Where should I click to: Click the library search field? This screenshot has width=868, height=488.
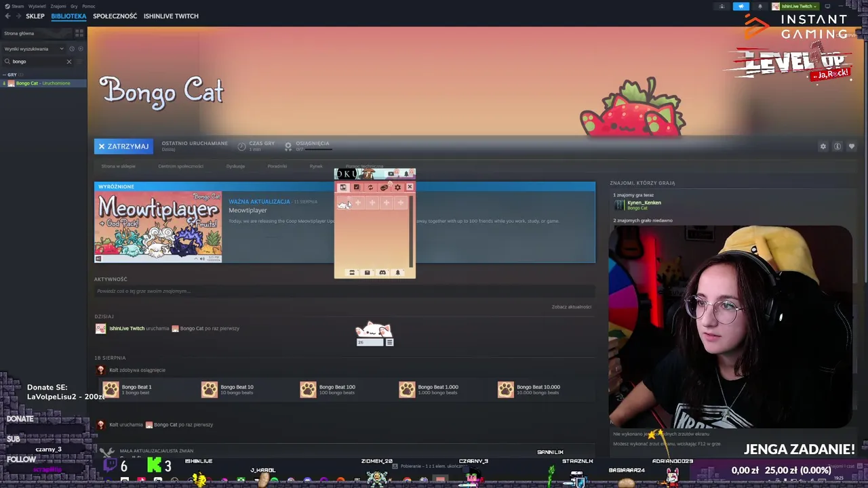(37, 62)
